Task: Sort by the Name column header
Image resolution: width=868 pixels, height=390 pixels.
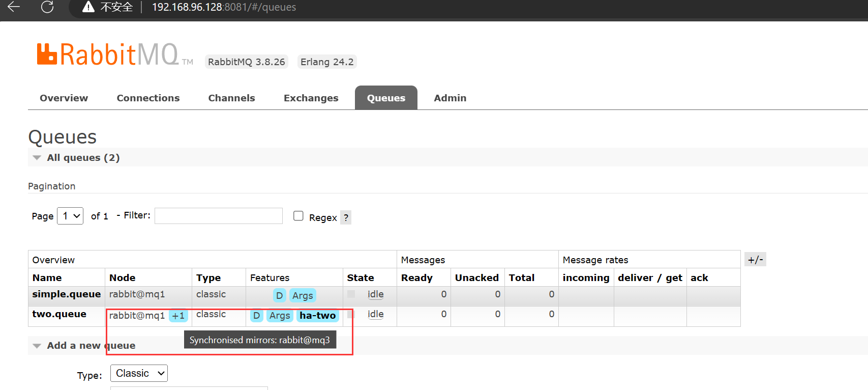Action: (x=47, y=277)
